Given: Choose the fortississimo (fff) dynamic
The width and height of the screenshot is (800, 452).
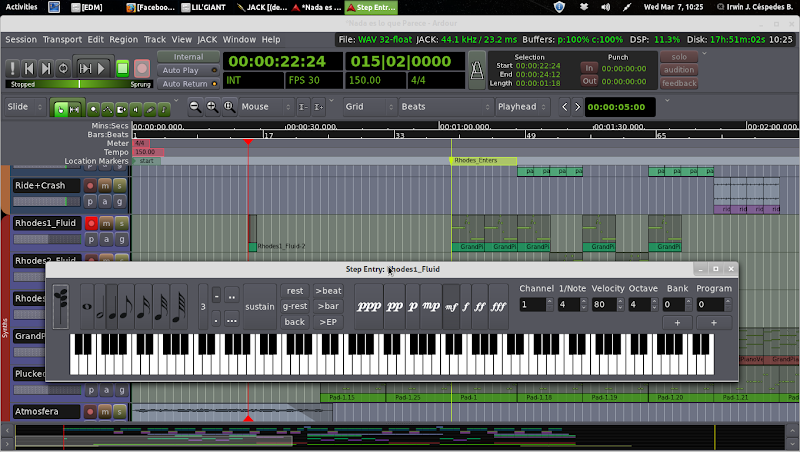Looking at the screenshot, I should point(498,306).
